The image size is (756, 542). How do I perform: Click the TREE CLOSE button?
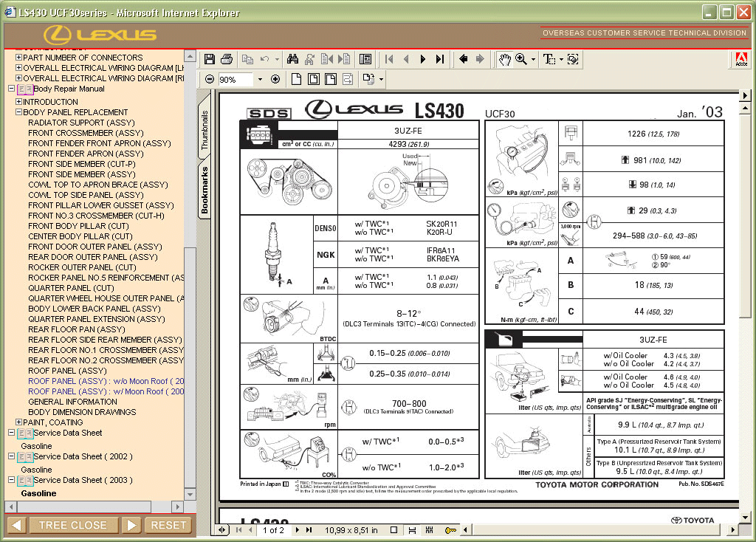point(73,525)
